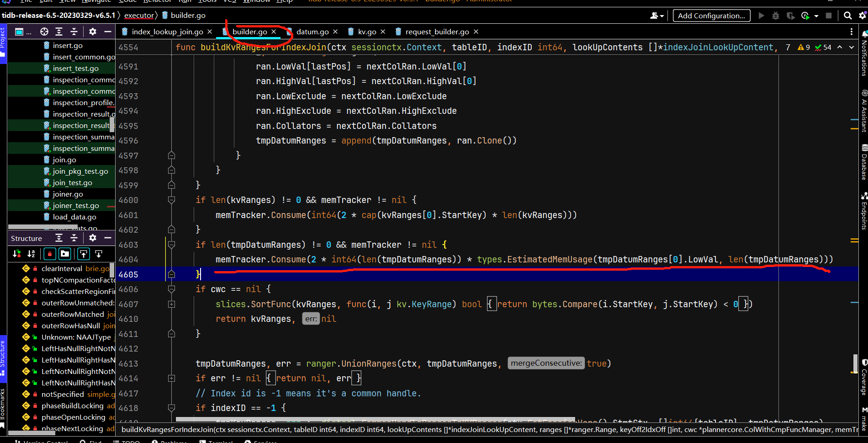Toggle non-public members lock filter in Structure
The width and height of the screenshot is (868, 443).
click(x=50, y=254)
